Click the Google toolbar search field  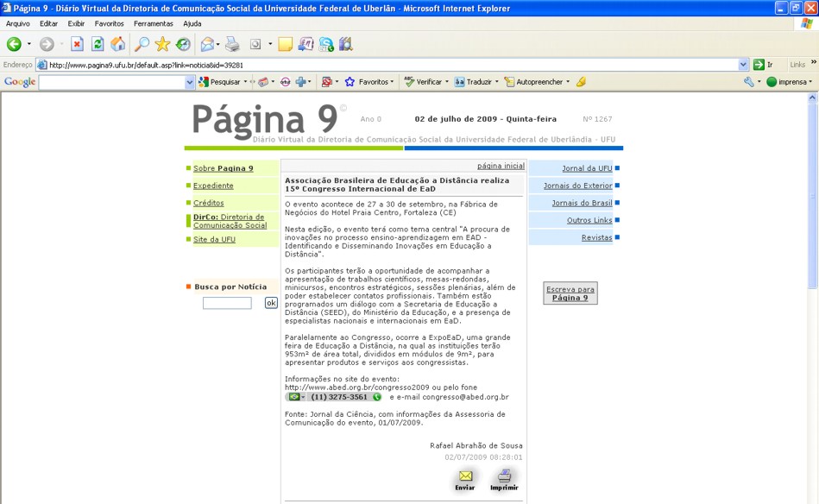pos(112,83)
